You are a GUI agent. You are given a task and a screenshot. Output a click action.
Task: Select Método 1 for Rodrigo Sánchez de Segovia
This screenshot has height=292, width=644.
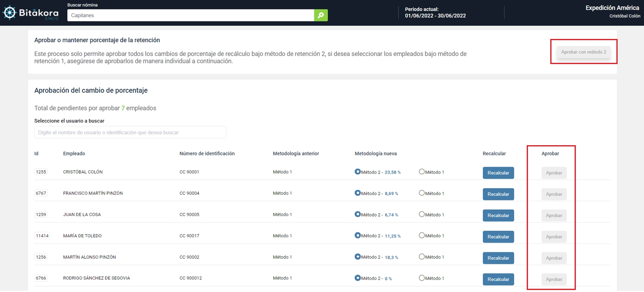coord(422,278)
